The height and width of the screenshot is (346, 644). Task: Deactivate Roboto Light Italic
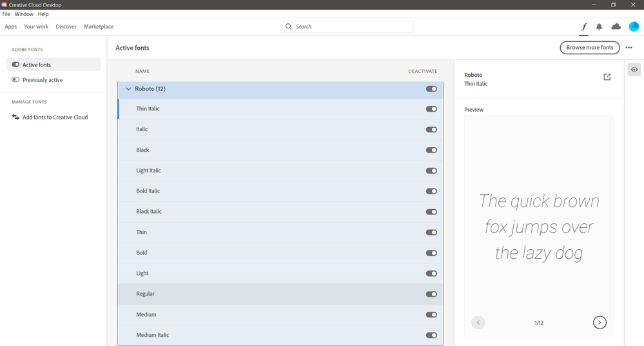431,170
